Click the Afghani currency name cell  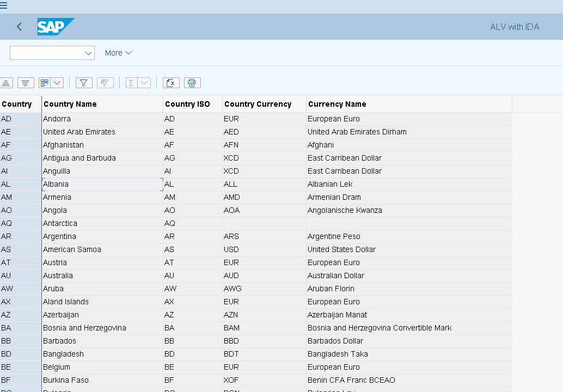(409, 145)
